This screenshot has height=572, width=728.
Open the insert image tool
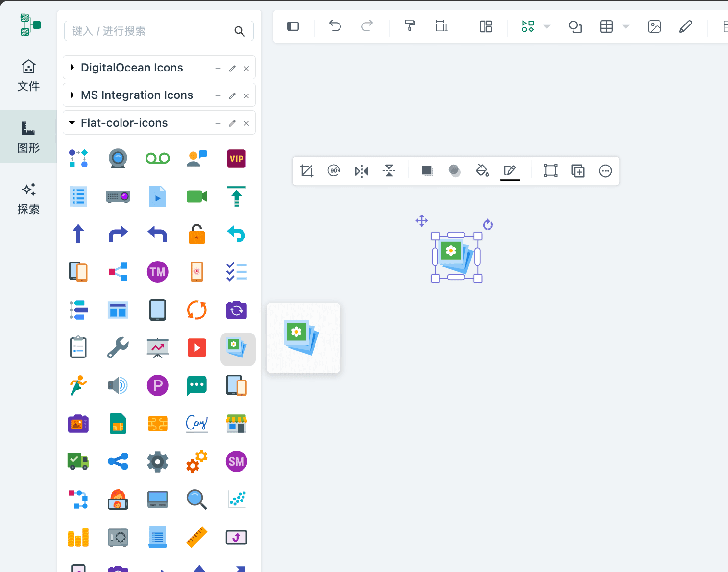[x=654, y=26]
